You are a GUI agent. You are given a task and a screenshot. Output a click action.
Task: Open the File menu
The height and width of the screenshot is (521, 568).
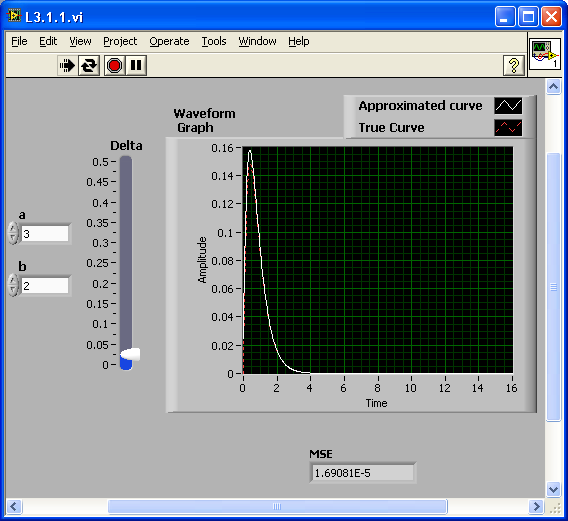pyautogui.click(x=19, y=41)
